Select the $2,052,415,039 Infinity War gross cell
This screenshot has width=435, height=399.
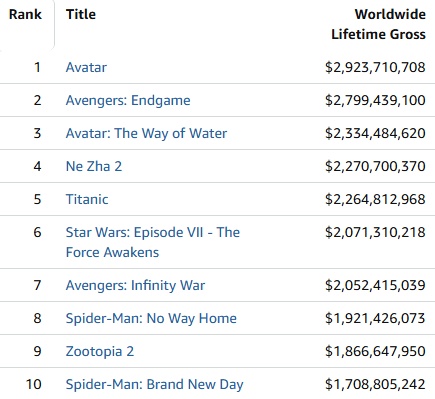[375, 285]
